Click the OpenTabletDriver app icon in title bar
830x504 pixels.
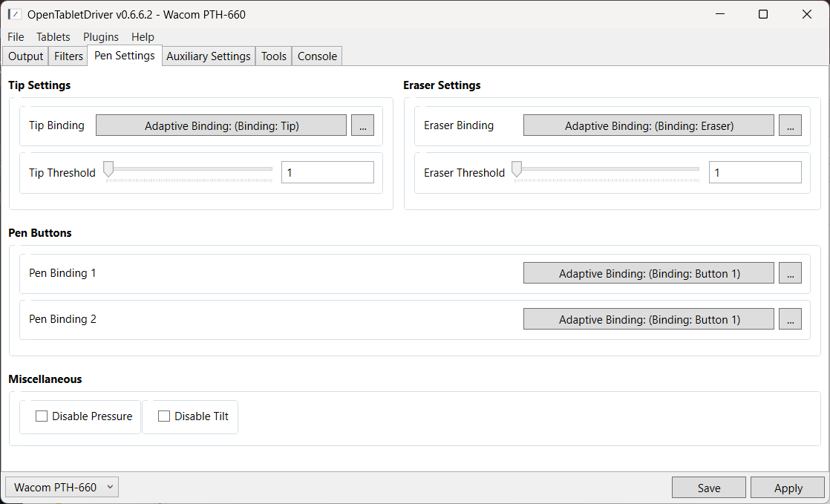pos(14,14)
